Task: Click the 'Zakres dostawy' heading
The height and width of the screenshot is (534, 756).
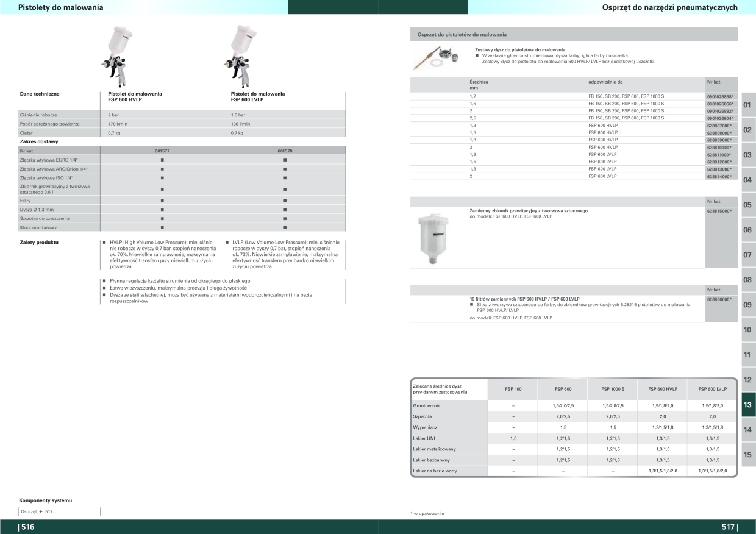Action: tap(39, 141)
